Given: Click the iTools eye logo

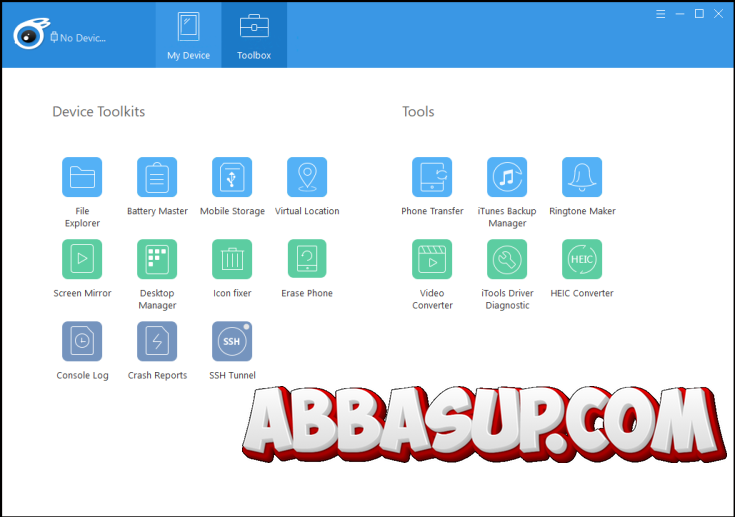Looking at the screenshot, I should [30, 34].
